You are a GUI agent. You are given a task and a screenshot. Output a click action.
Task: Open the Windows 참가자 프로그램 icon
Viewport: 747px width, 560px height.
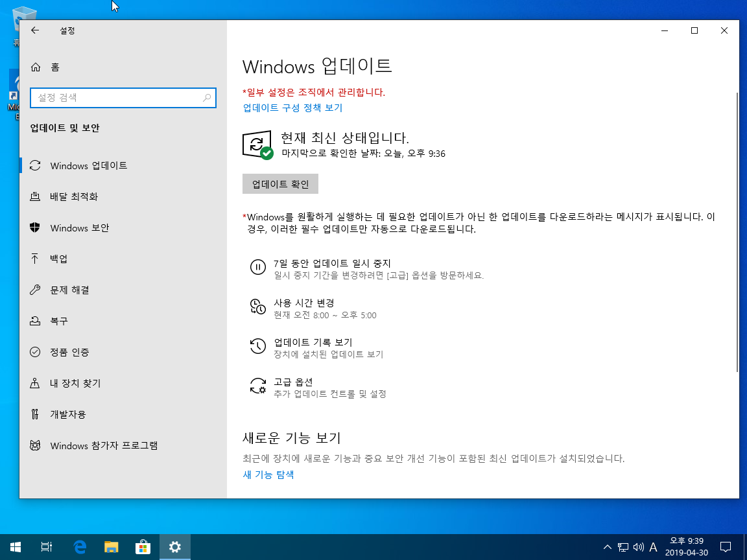(x=35, y=445)
